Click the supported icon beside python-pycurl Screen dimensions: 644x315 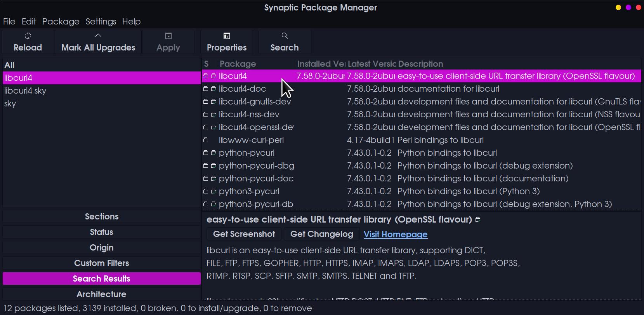pos(213,153)
